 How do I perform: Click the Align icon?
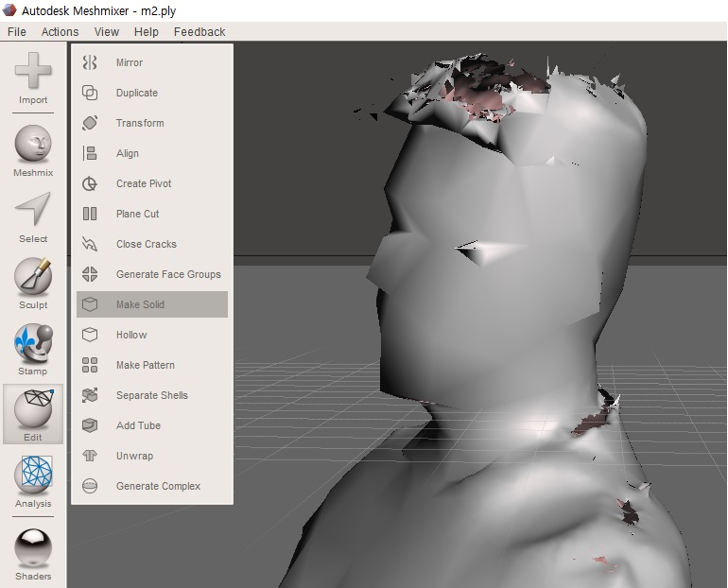pos(90,153)
